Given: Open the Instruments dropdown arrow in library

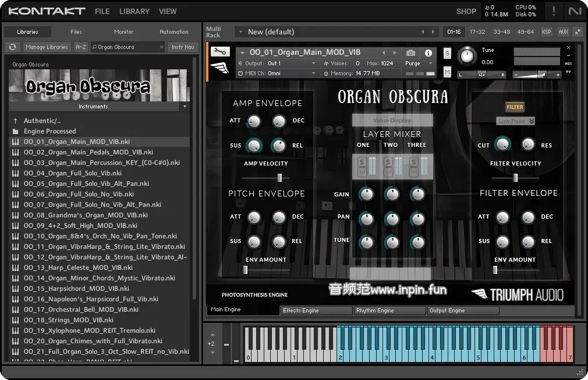Looking at the screenshot, I should [185, 107].
